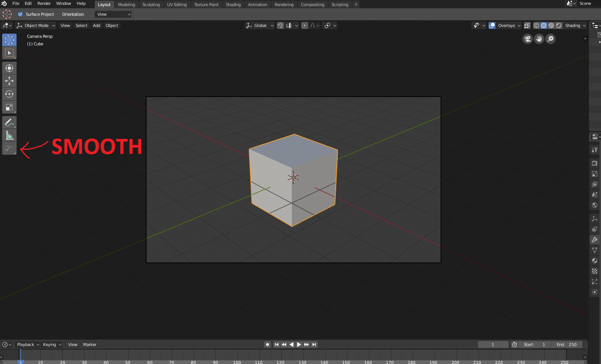This screenshot has width=601, height=364.
Task: Click the End frame 250 field
Action: point(567,345)
